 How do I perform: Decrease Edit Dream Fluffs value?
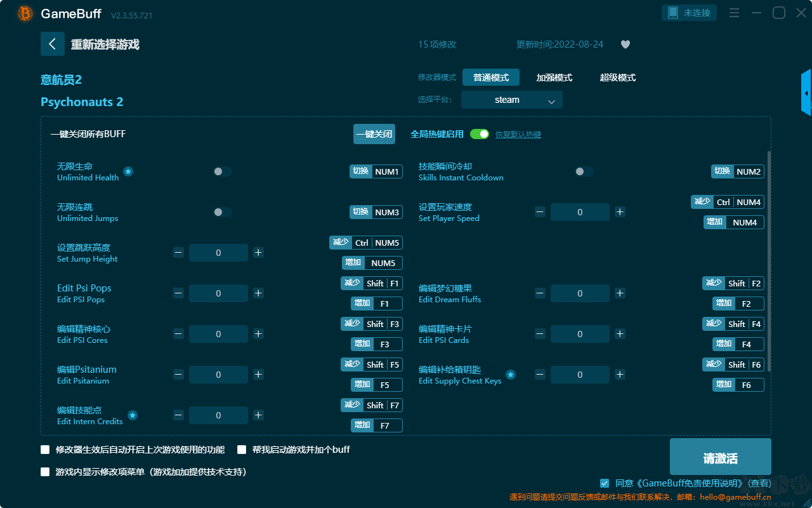[540, 293]
